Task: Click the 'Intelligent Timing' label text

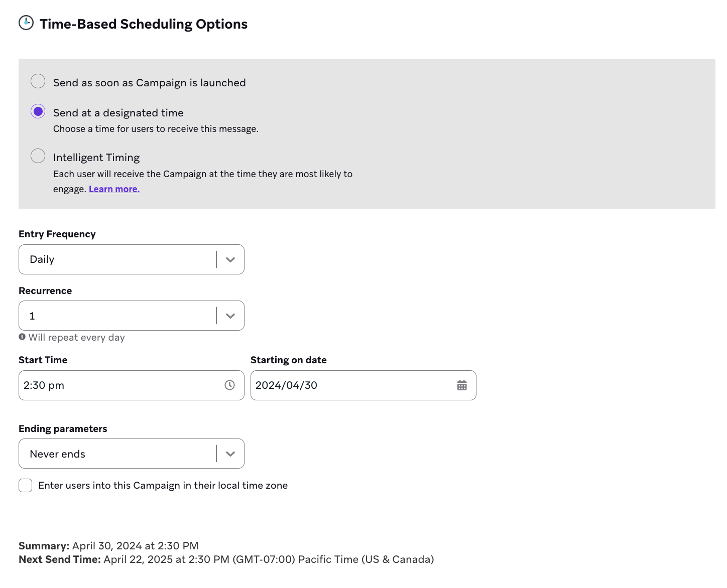Action: [x=96, y=158]
